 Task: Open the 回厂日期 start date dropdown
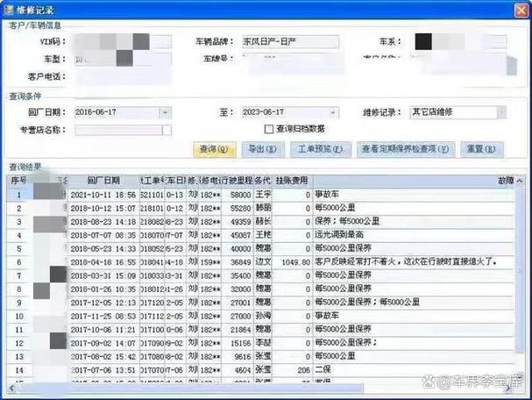coord(166,112)
